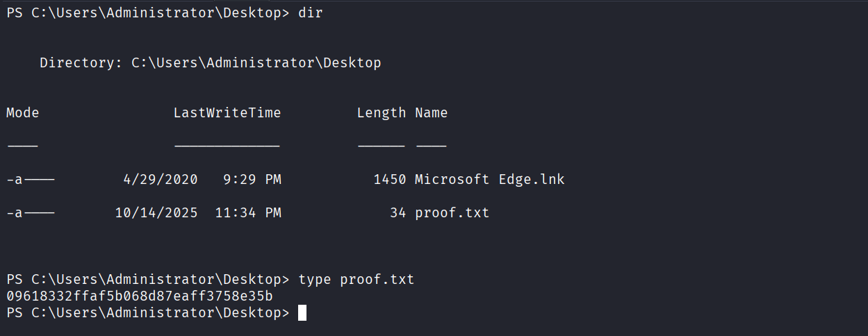Image resolution: width=868 pixels, height=336 pixels.
Task: Click the 9:29 PM timestamp
Action: [x=252, y=179]
